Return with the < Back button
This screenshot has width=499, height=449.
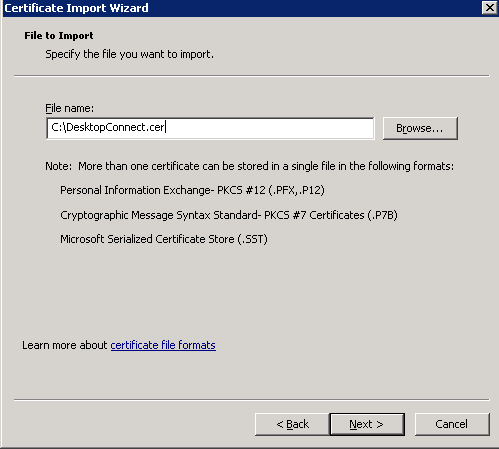click(x=292, y=424)
